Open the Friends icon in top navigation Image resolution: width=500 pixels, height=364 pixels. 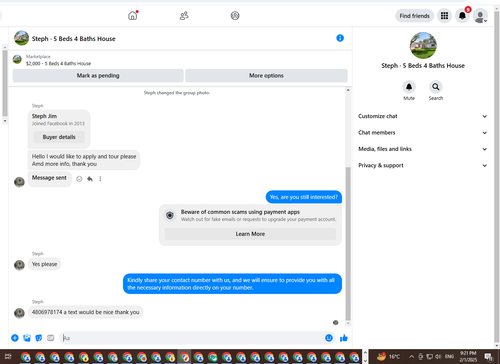click(x=184, y=15)
